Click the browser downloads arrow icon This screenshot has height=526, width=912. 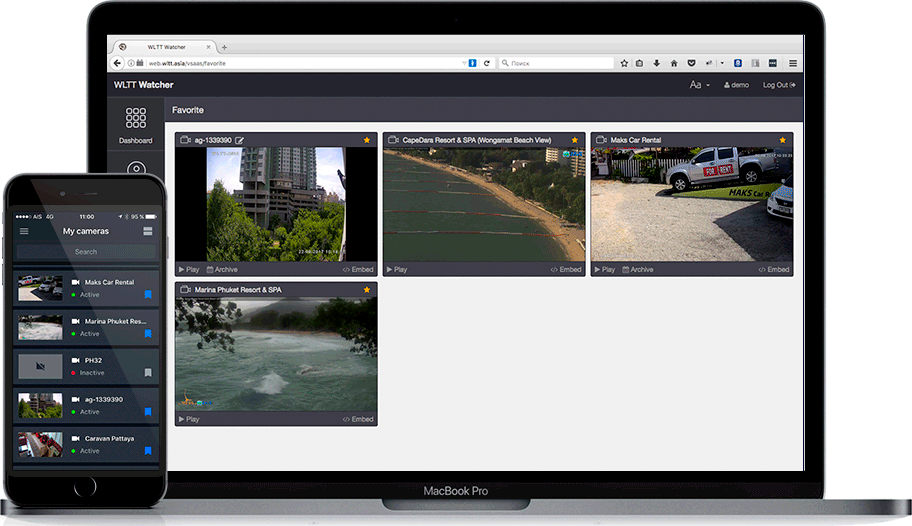click(x=657, y=63)
